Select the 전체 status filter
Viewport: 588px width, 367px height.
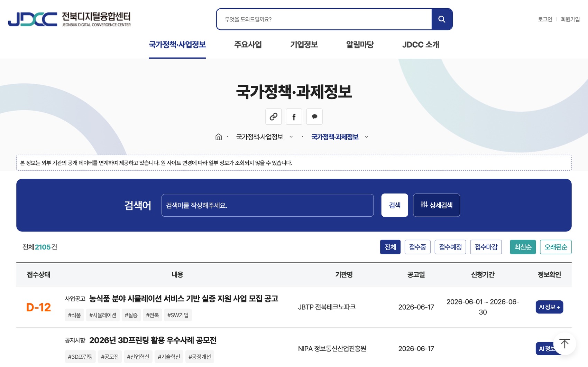point(390,247)
